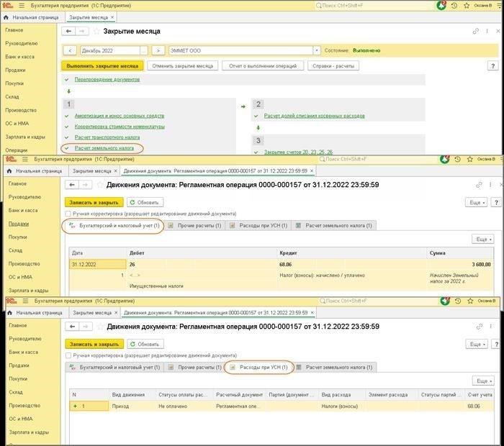This screenshot has width=504, height=446.
Task: Open the help ? button in the middle window
Action: pyautogui.click(x=496, y=202)
